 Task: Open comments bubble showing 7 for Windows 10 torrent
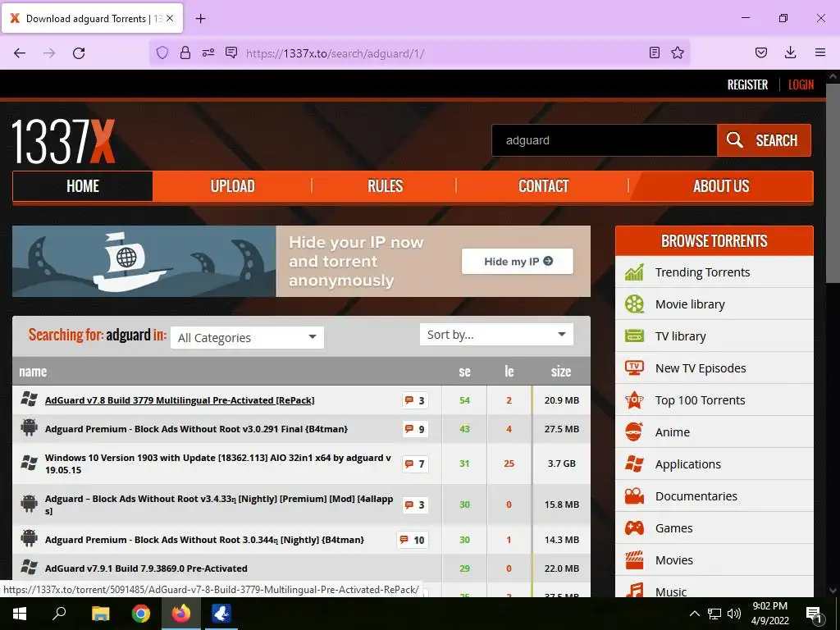pos(415,463)
